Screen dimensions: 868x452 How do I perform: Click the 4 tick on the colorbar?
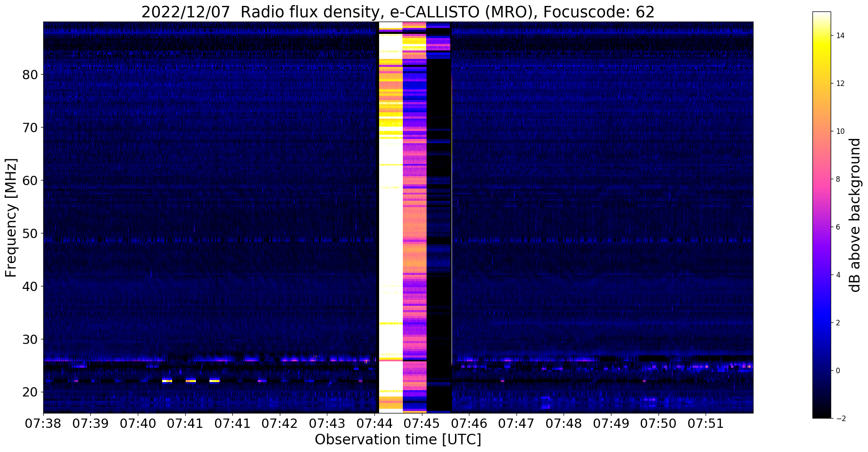837,275
